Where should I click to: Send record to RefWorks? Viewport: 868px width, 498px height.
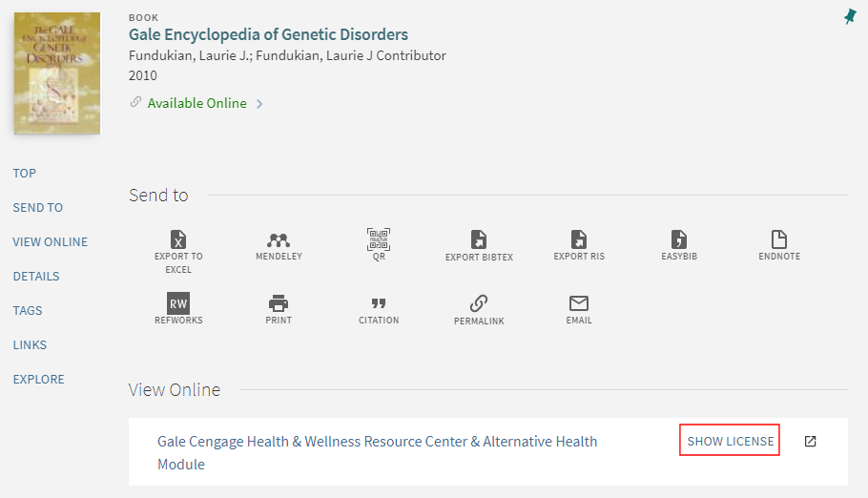178,303
